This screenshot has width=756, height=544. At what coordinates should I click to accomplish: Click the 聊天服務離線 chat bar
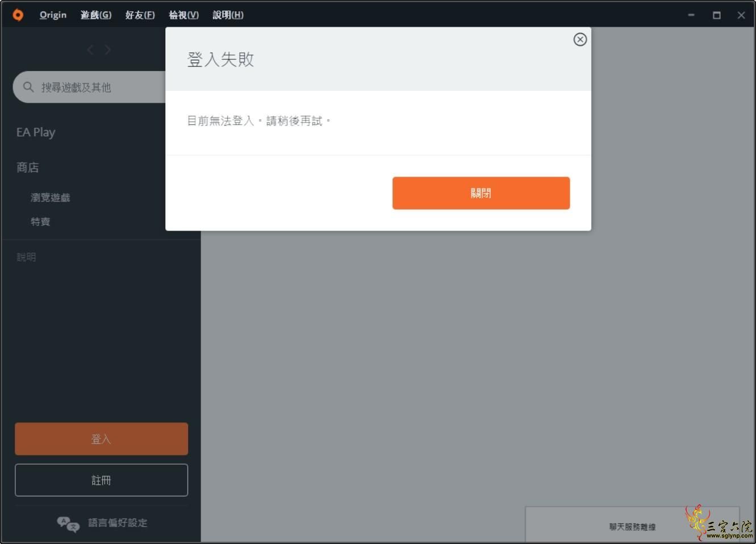pos(632,525)
